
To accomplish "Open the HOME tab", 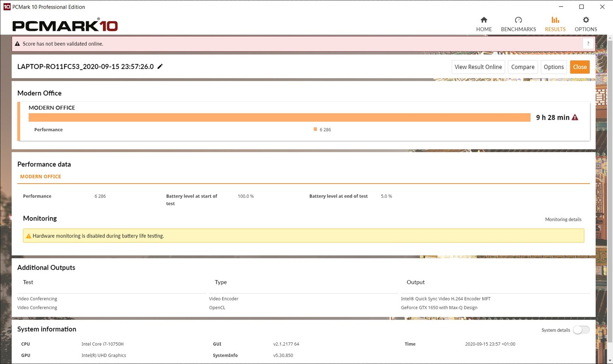I will 484,24.
